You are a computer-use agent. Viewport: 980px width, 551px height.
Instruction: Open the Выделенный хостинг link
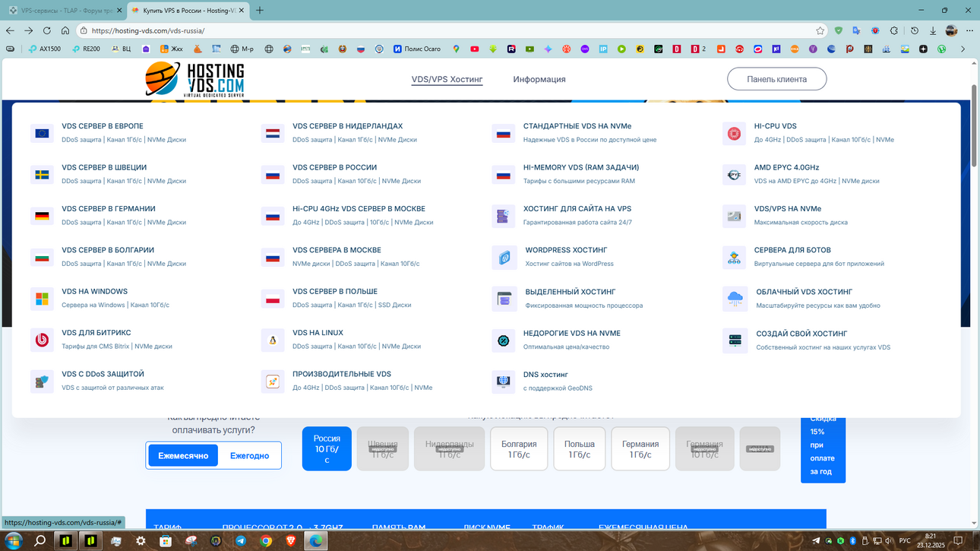coord(571,292)
